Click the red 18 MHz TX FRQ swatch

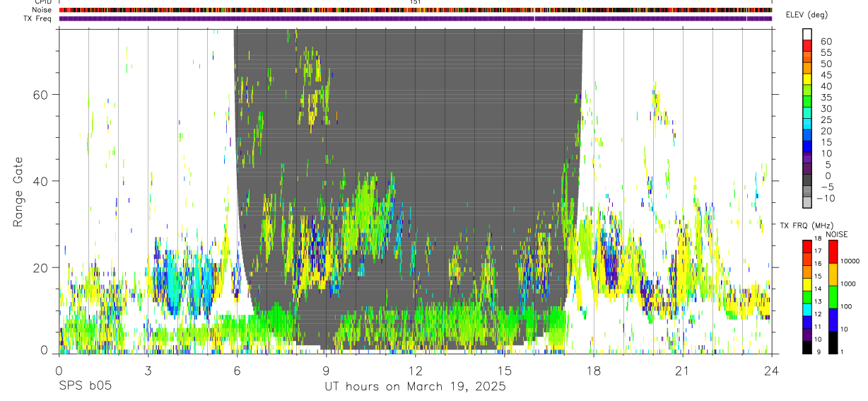[807, 245]
